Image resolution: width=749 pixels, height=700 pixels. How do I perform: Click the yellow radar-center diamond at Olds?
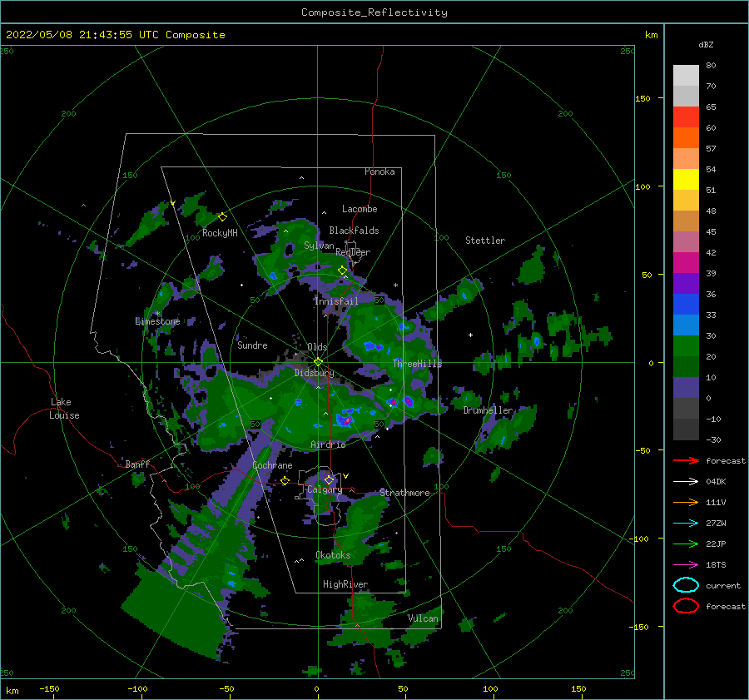(x=318, y=362)
